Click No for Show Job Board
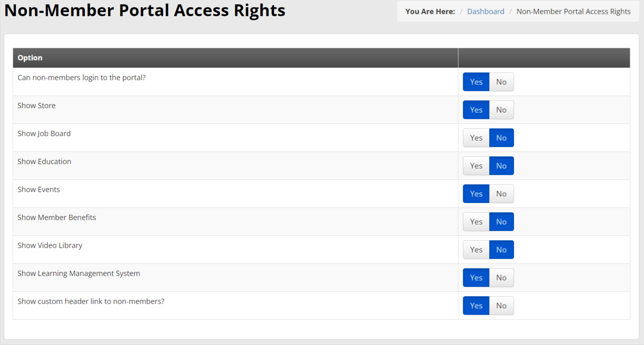The image size is (644, 345). [x=501, y=138]
